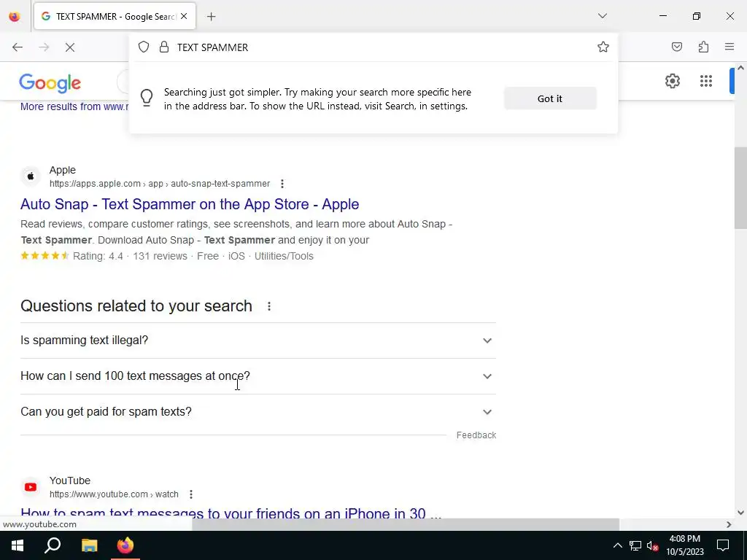Open options for Questions related to your search
The width and height of the screenshot is (747, 560).
(269, 306)
